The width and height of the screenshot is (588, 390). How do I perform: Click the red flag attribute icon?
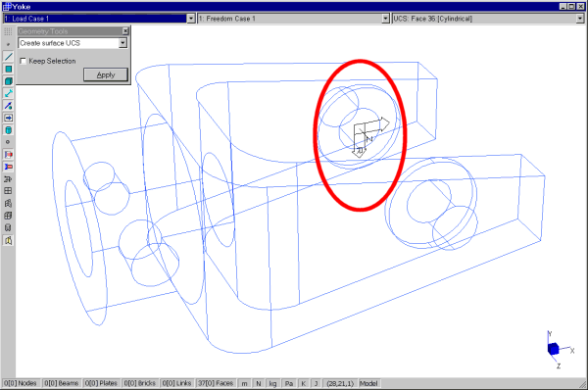coord(8,155)
